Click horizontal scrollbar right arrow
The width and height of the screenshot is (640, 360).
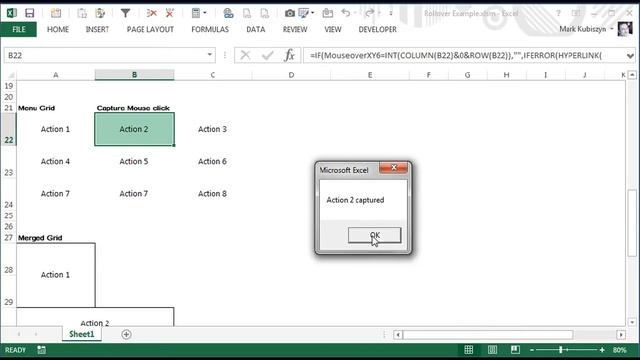point(621,335)
